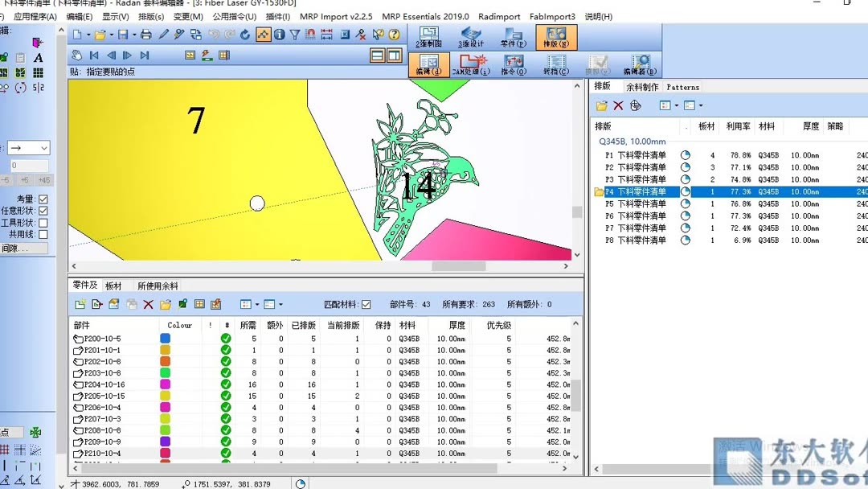Click the undo icon in the top toolbar
This screenshot has height=489, width=868.
pos(213,34)
